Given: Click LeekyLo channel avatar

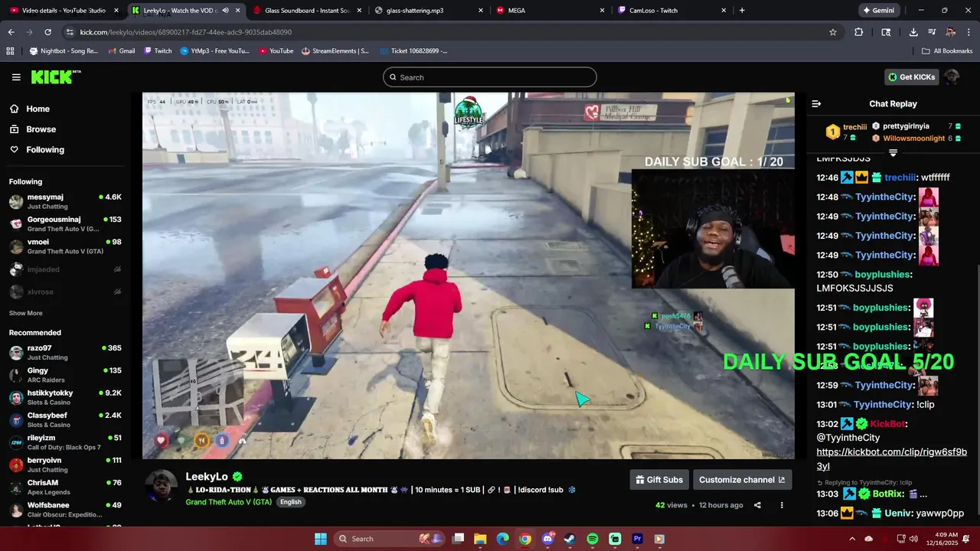Looking at the screenshot, I should pyautogui.click(x=162, y=486).
